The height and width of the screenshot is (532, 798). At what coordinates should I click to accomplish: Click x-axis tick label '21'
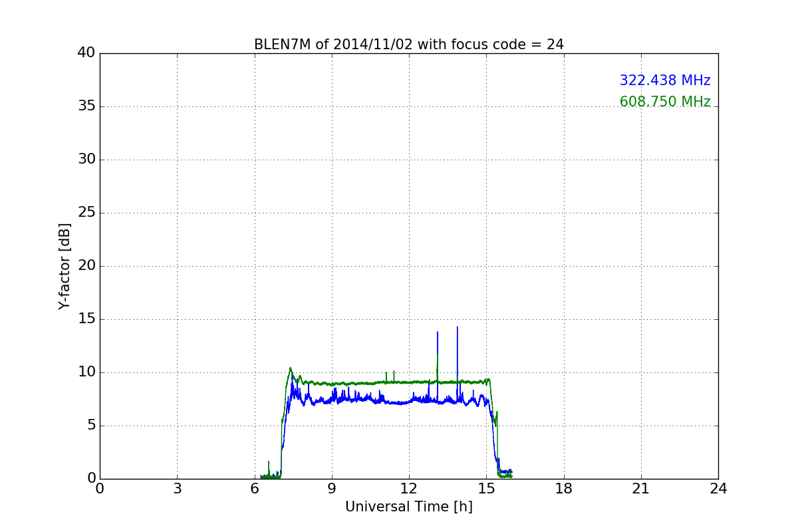pos(641,489)
